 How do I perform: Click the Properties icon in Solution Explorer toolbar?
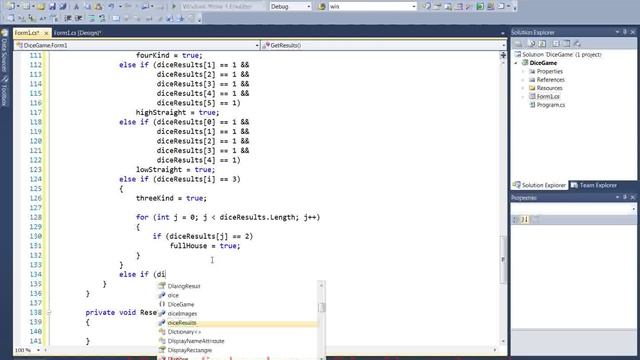click(x=518, y=43)
